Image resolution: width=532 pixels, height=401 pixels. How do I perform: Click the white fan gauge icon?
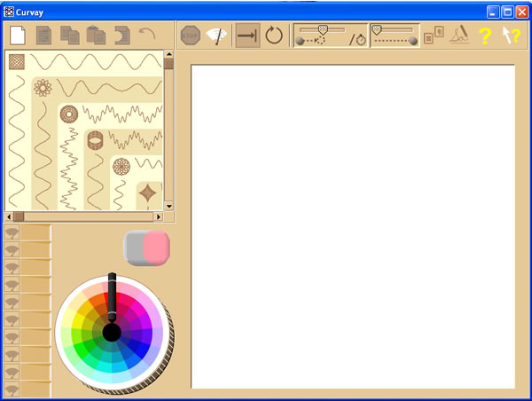point(217,36)
